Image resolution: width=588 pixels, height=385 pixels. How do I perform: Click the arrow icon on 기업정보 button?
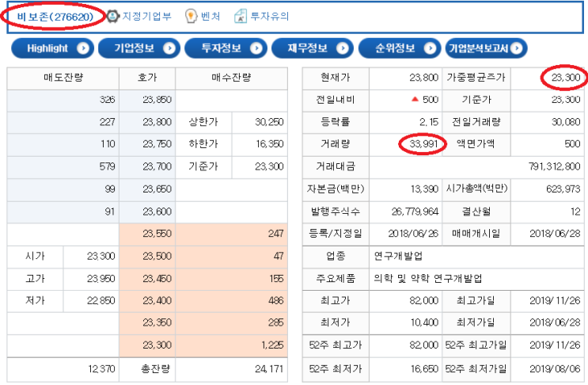coord(169,48)
